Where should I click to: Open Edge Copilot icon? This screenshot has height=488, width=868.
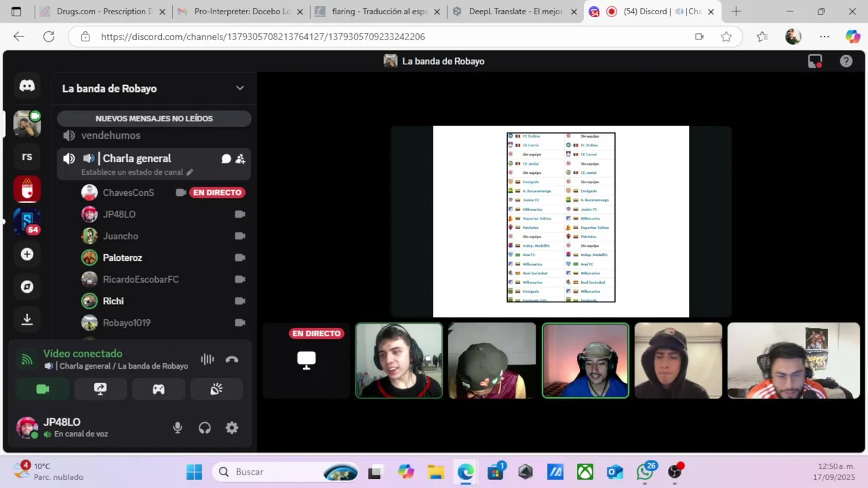(x=852, y=37)
